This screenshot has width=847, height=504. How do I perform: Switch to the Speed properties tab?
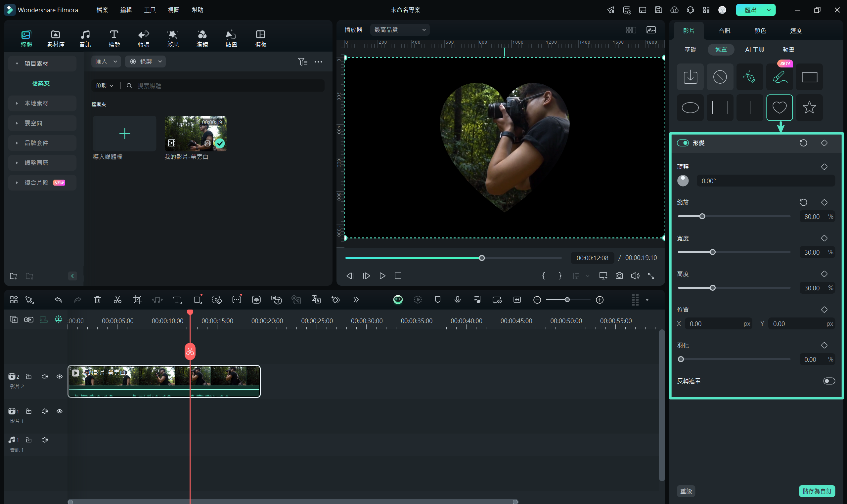(796, 31)
